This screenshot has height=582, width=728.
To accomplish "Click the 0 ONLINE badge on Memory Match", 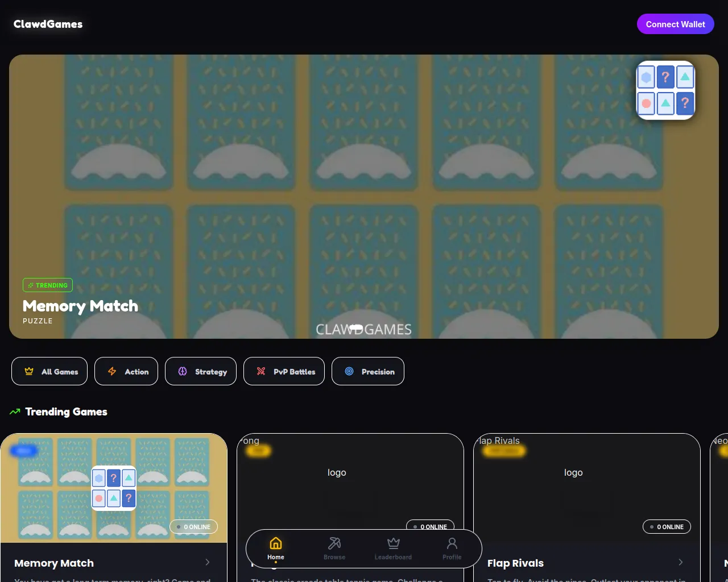I will pos(194,527).
